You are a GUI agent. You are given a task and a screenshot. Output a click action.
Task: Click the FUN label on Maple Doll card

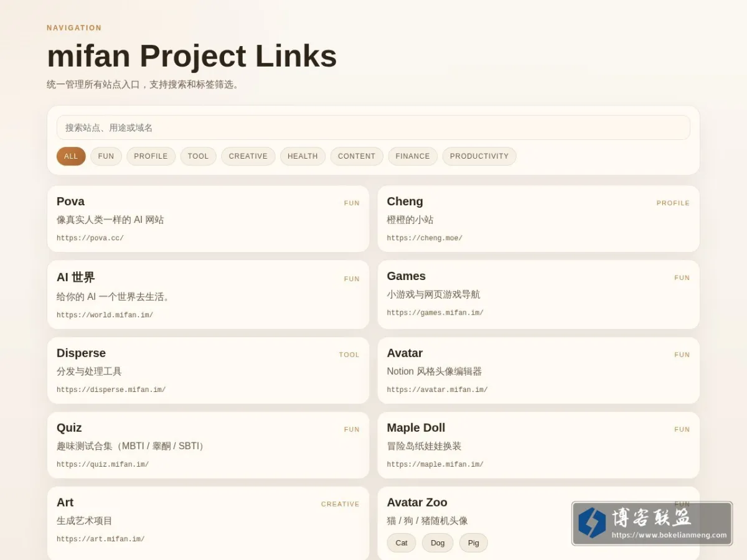pos(682,430)
